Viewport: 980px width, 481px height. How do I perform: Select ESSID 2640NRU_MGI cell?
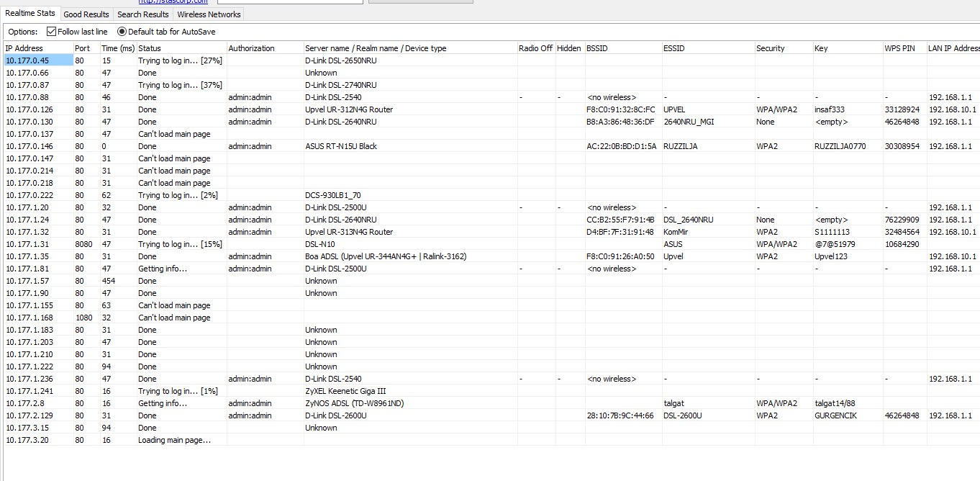689,122
